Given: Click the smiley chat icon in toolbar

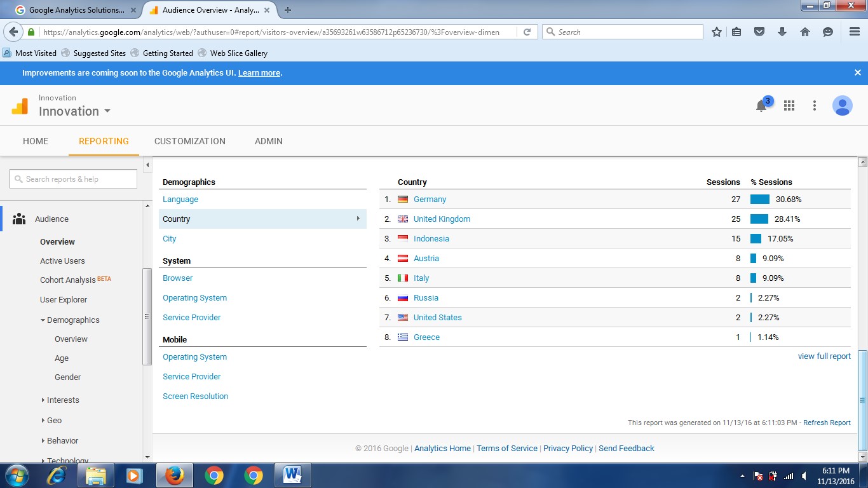Looking at the screenshot, I should point(828,32).
